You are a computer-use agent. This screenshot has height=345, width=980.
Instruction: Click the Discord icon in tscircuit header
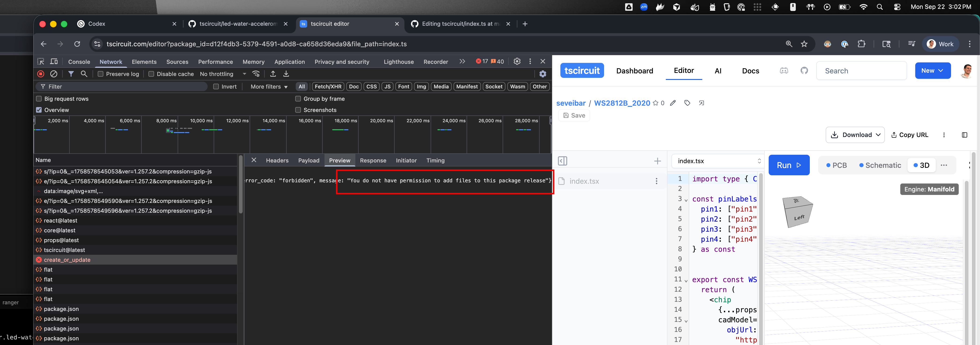pyautogui.click(x=784, y=71)
